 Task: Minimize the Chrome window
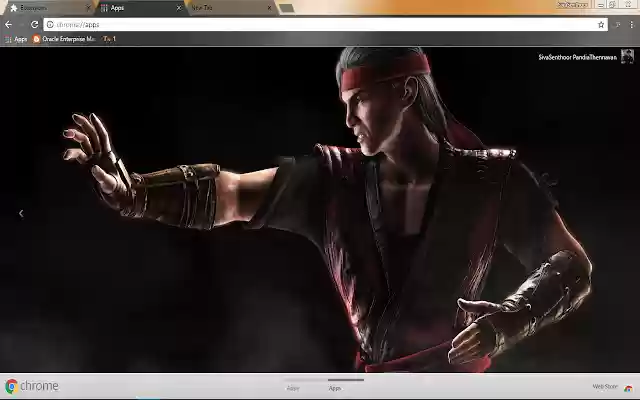tap(601, 5)
